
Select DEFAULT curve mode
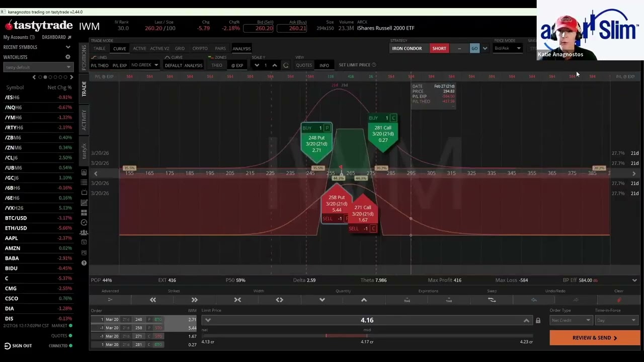tap(174, 65)
